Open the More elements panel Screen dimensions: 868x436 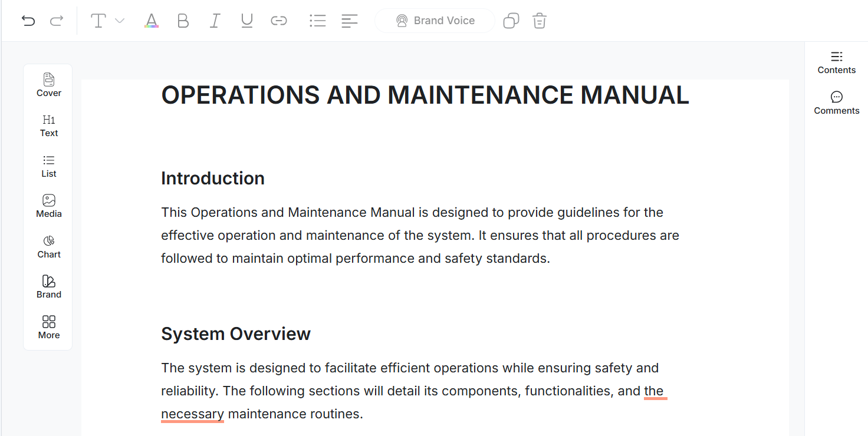coord(48,327)
